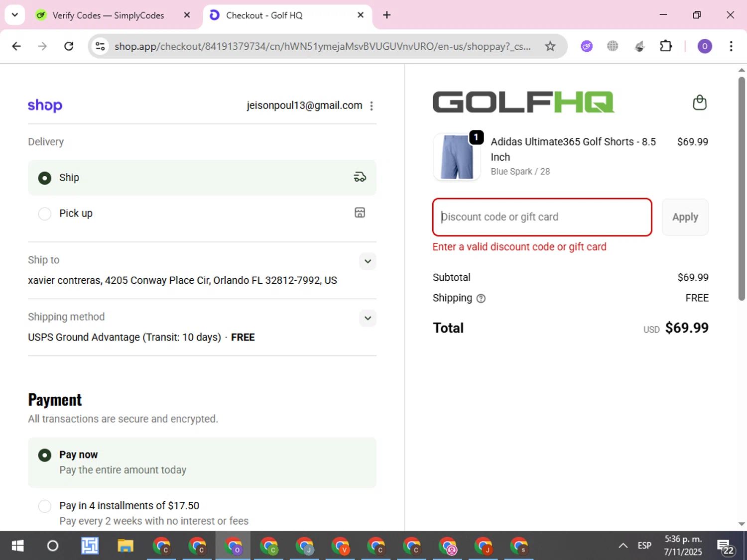Click the taskbar clock showing 5:36 p. m.
Screen dimensions: 747x560
[x=683, y=546]
